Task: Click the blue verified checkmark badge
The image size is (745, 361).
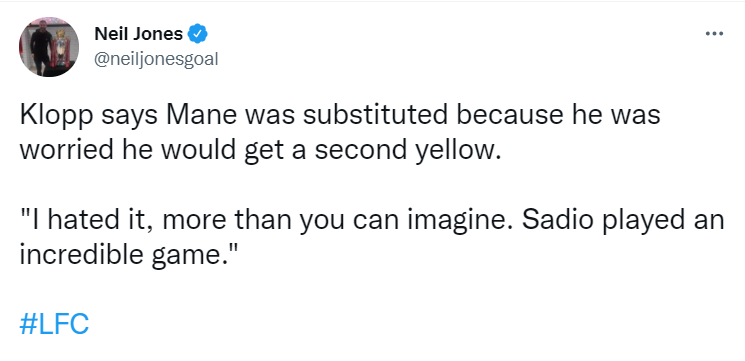Action: tap(198, 34)
